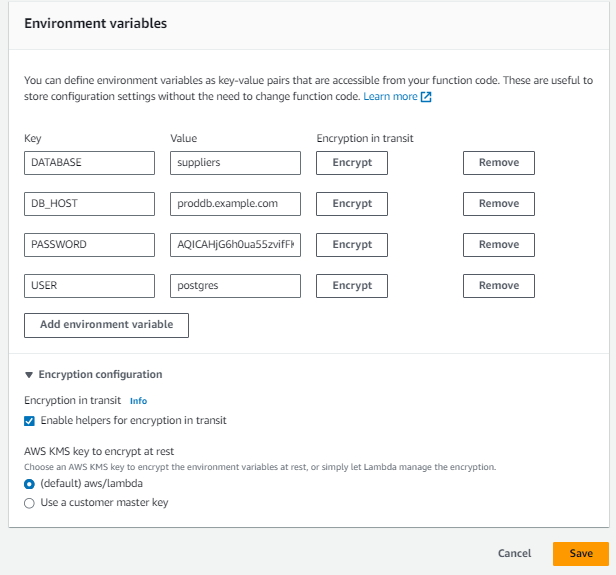
Task: Encrypt the DB_HOST variable
Action: coord(352,204)
